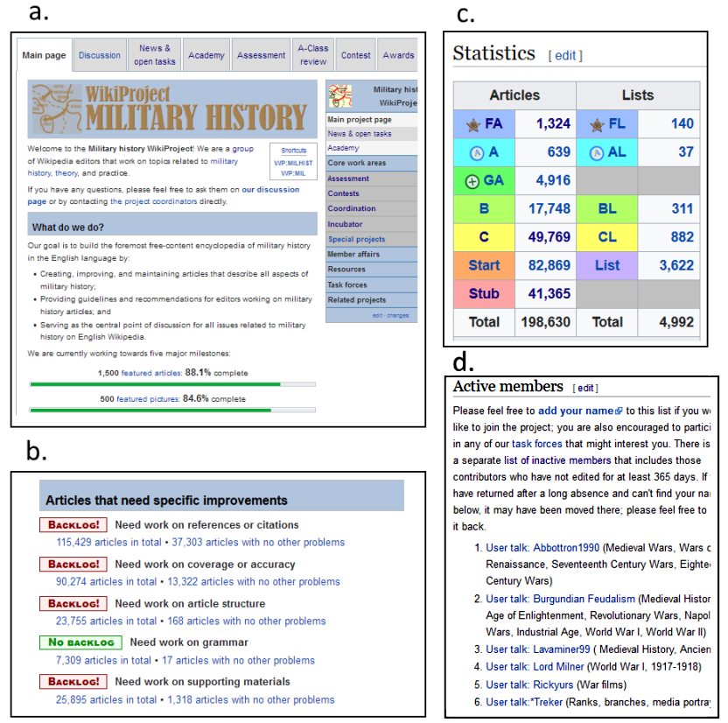The height and width of the screenshot is (723, 728).
Task: Click the good article plus icon beside GA
Action: (472, 181)
